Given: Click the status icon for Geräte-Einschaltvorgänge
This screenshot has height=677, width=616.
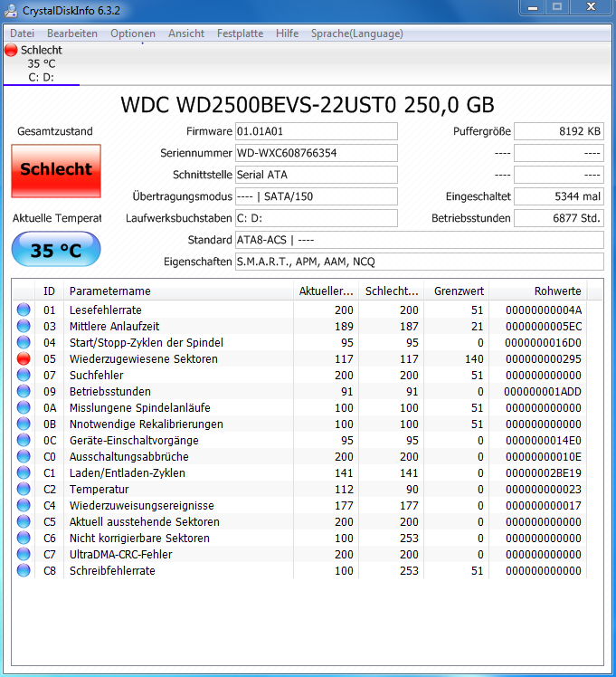Looking at the screenshot, I should 24,440.
